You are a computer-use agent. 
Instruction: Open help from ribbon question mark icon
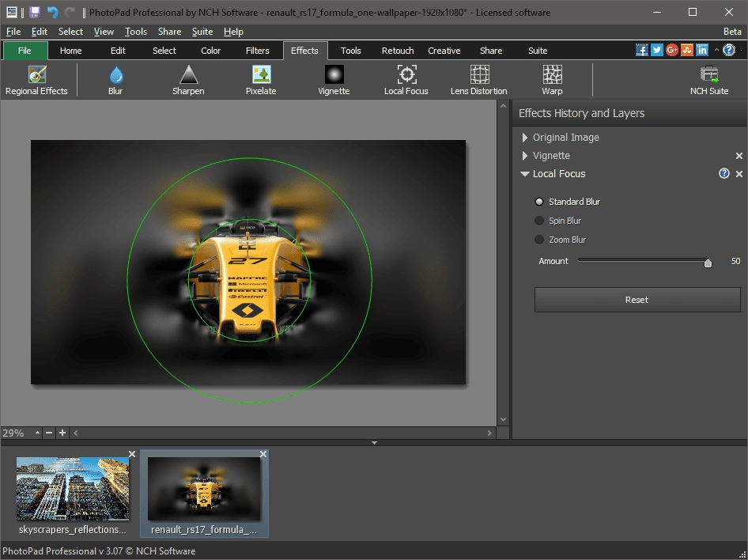tap(729, 50)
